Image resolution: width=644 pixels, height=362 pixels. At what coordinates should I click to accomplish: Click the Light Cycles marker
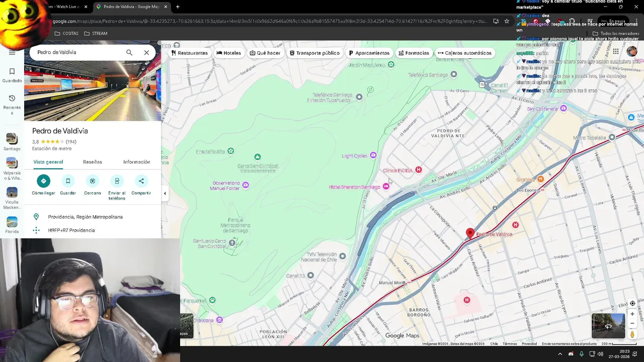coord(373,155)
